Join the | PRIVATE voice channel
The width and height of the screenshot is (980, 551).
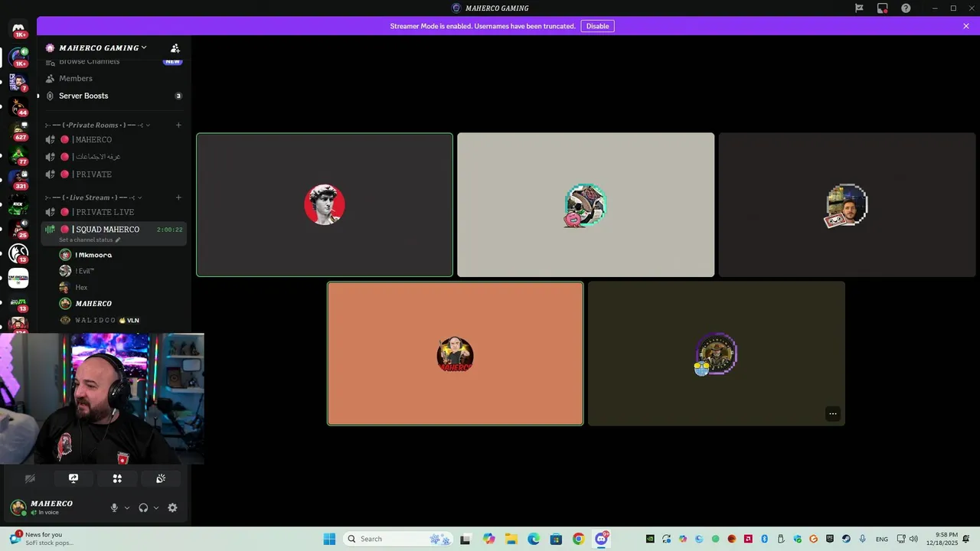[113, 174]
